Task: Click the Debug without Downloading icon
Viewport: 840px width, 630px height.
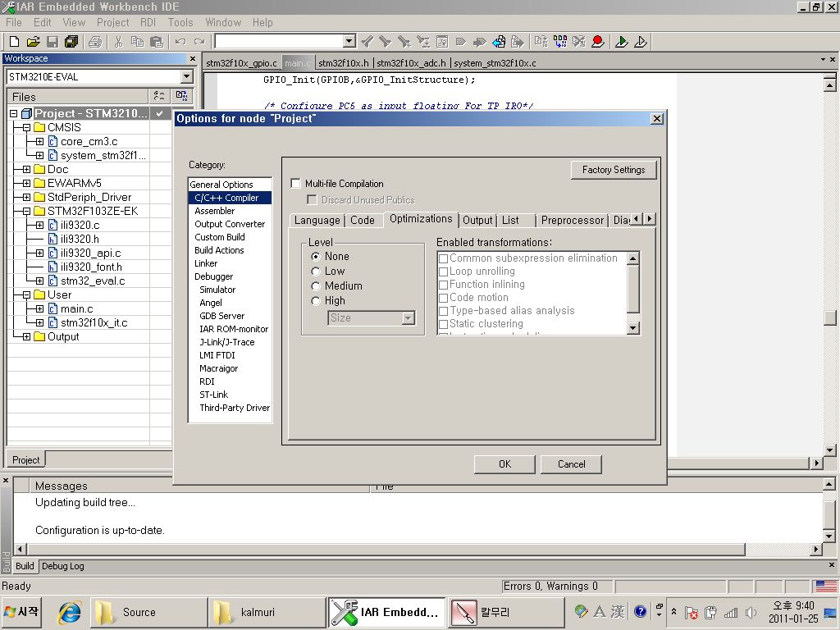Action: pos(641,41)
